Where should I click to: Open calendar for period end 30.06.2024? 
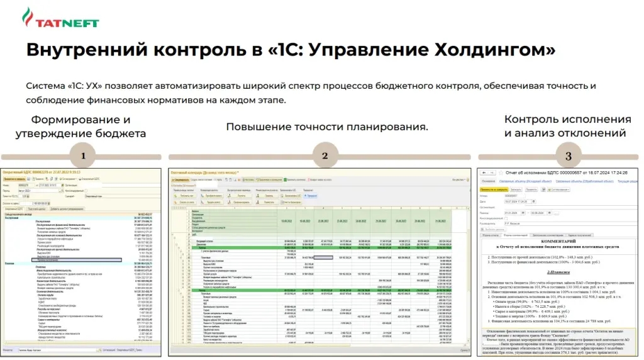pos(550,213)
